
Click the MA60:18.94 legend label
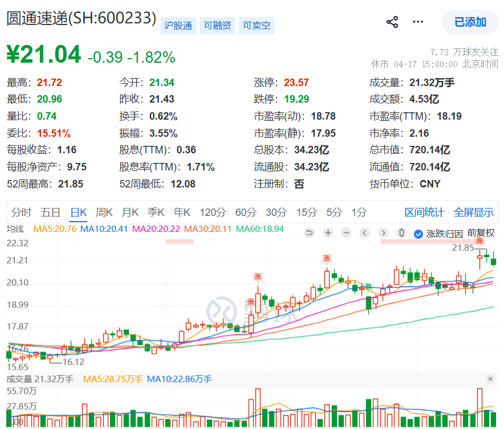pyautogui.click(x=260, y=229)
